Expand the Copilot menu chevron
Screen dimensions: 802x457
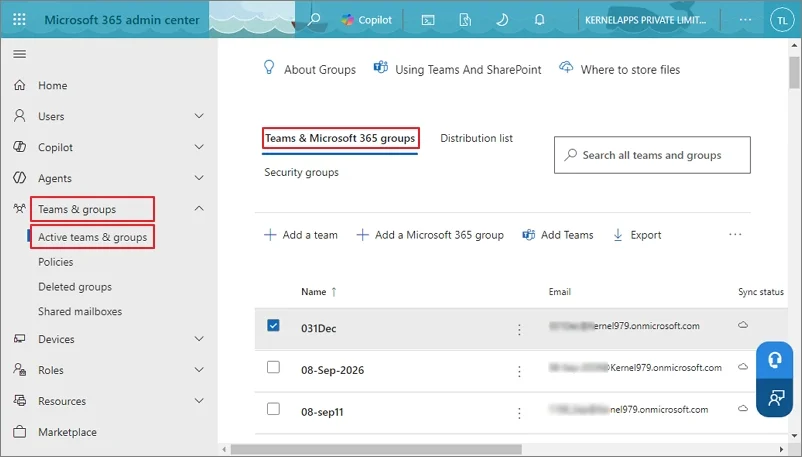coord(199,147)
